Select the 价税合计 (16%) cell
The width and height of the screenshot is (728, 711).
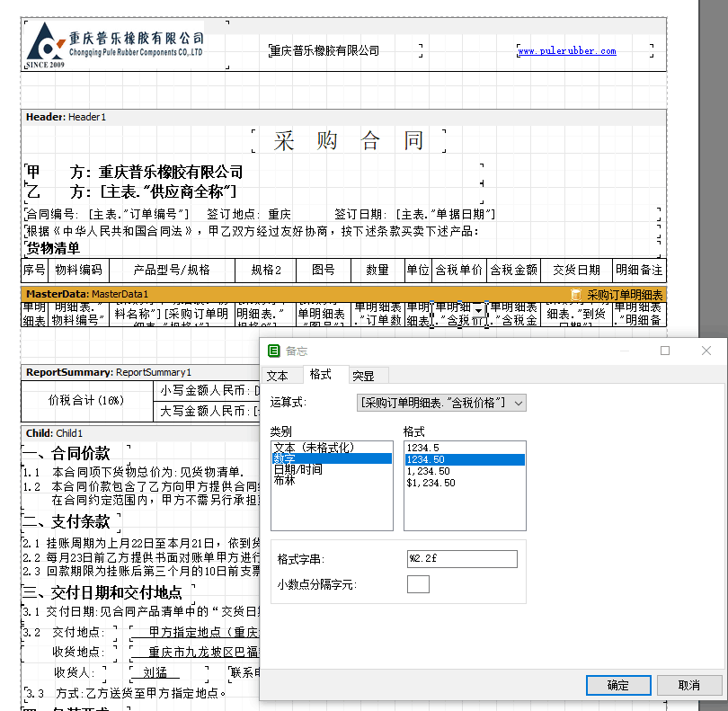click(x=87, y=401)
